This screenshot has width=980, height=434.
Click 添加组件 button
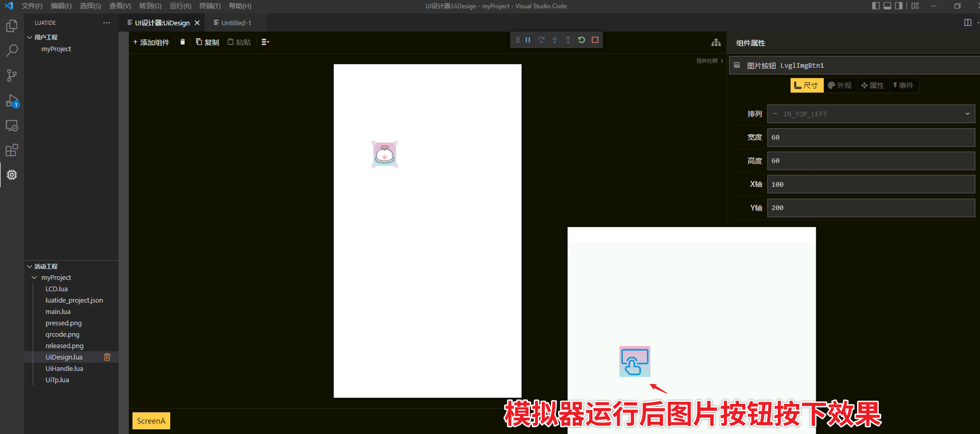coord(151,42)
